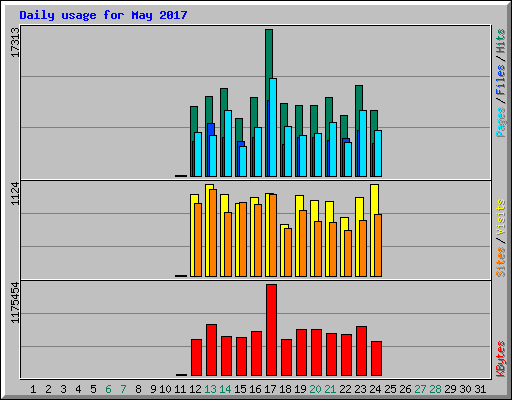Click the orange sites bar for day 16
This screenshot has width=512, height=400.
point(258,240)
